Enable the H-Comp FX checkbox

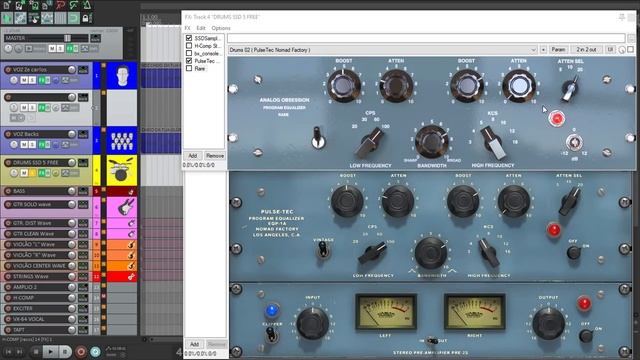[189, 46]
